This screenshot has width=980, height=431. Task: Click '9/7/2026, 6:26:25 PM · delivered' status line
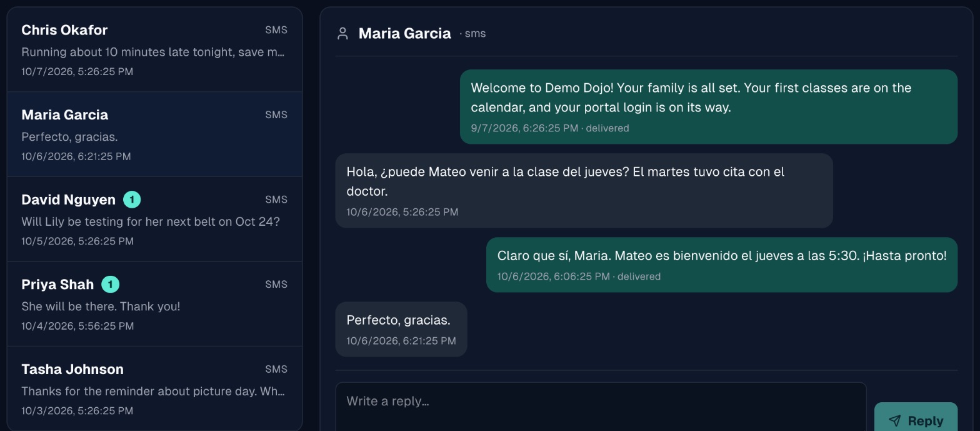(x=550, y=128)
